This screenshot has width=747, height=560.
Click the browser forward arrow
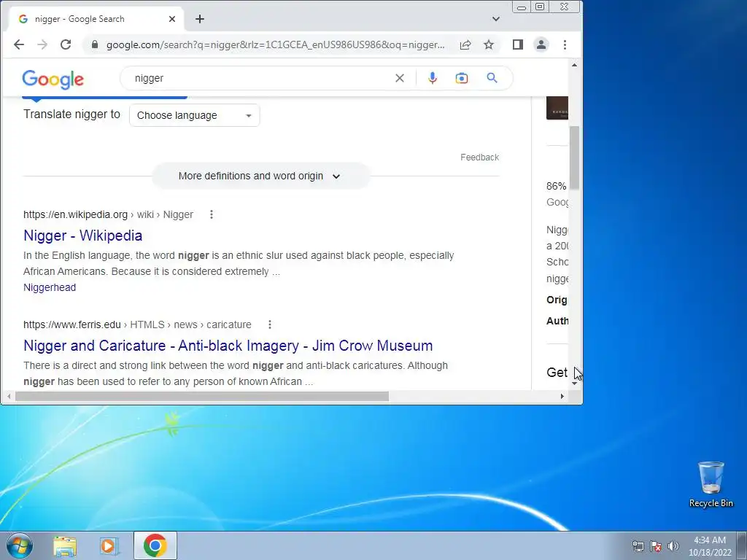pyautogui.click(x=42, y=44)
